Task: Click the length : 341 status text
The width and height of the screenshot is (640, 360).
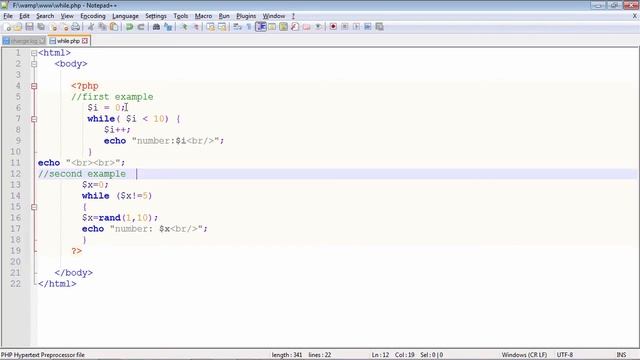Action: pos(287,355)
